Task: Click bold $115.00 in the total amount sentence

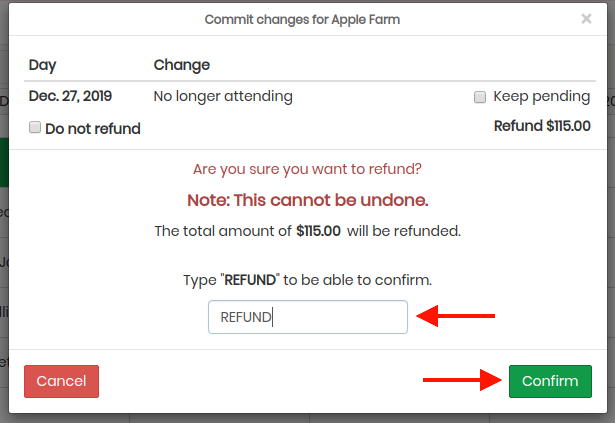Action: 318,231
